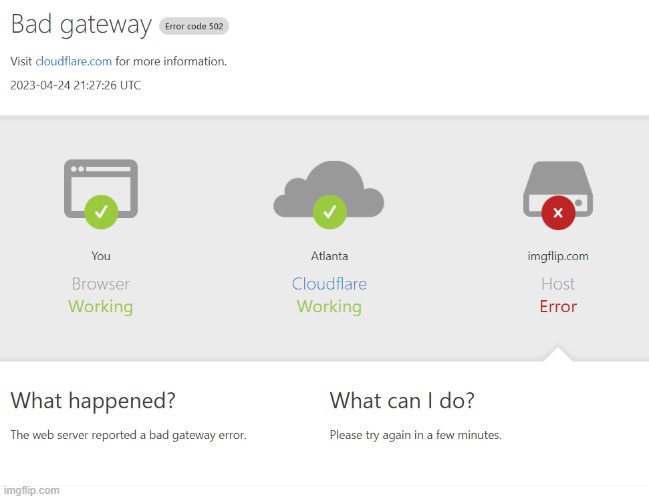
Task: Click the timestamp '2023-04-24 21:27:26 UTC'
Action: [76, 85]
